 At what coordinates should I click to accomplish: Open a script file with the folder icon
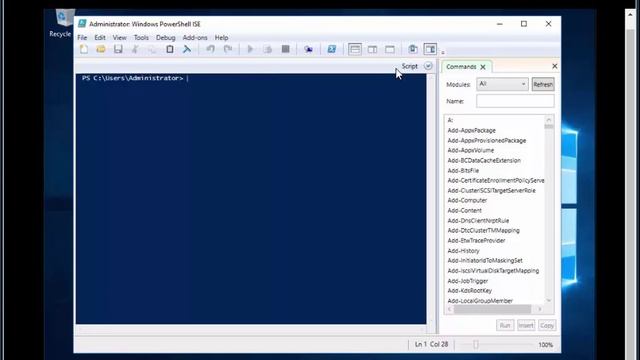[101, 49]
